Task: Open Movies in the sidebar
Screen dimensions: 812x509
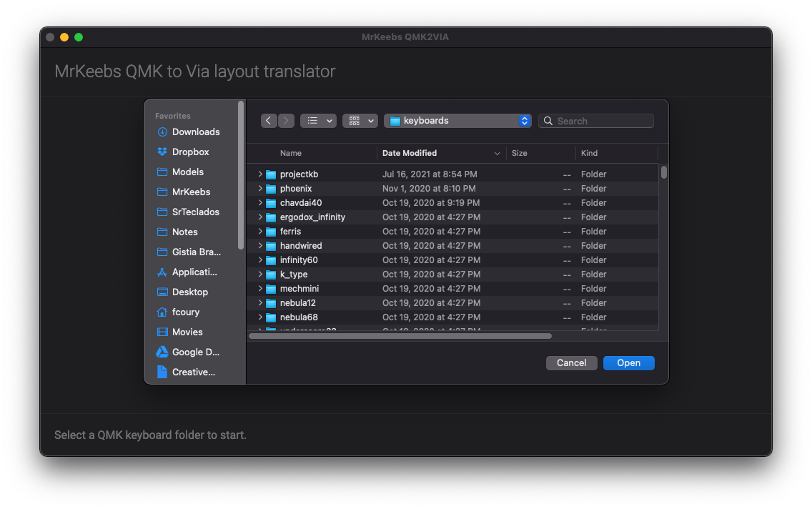Action: point(179,332)
